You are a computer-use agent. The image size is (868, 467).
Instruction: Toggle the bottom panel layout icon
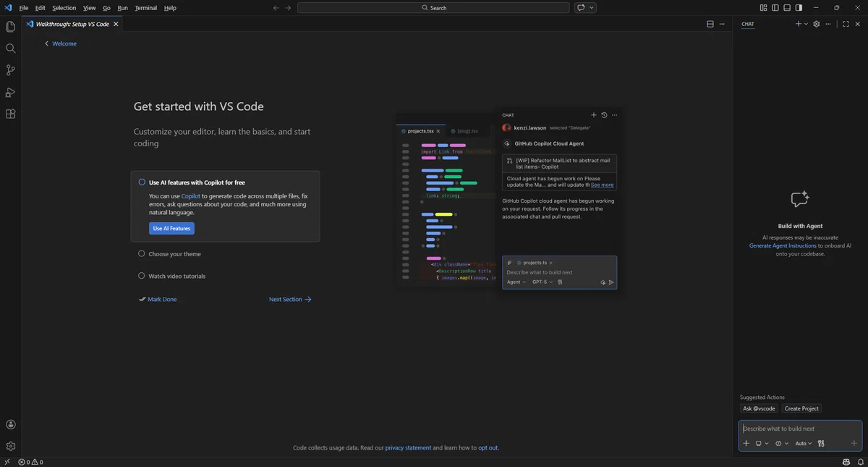point(787,8)
